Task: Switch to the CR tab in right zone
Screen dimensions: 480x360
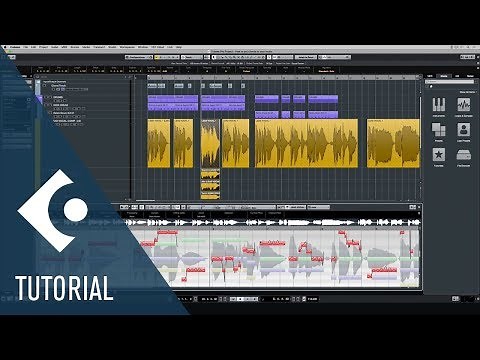Action: [457, 76]
